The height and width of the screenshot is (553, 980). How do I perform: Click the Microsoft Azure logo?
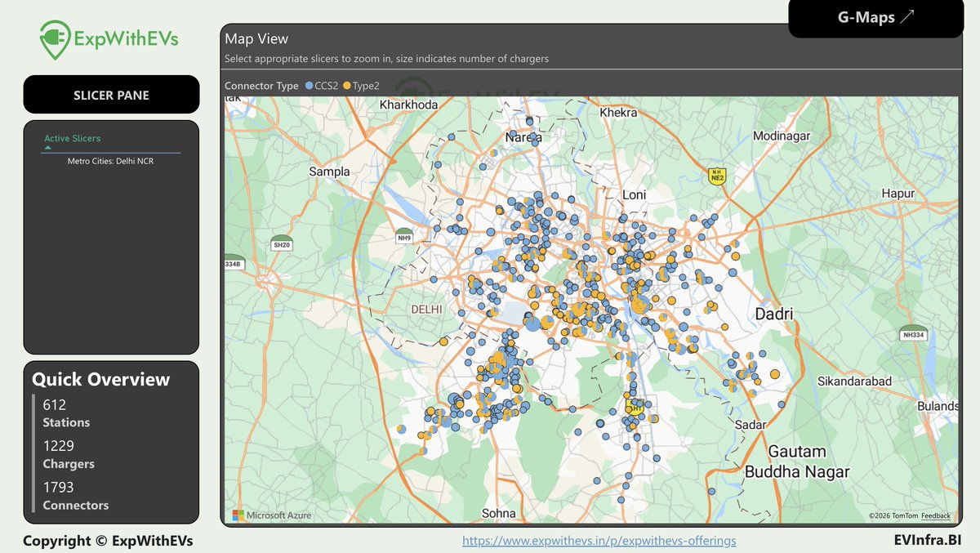coord(273,515)
